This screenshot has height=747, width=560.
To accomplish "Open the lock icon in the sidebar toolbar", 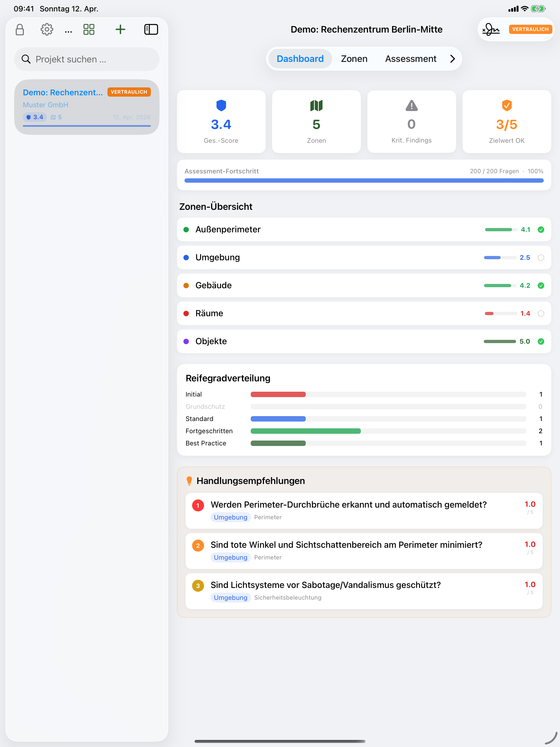I will coord(20,29).
